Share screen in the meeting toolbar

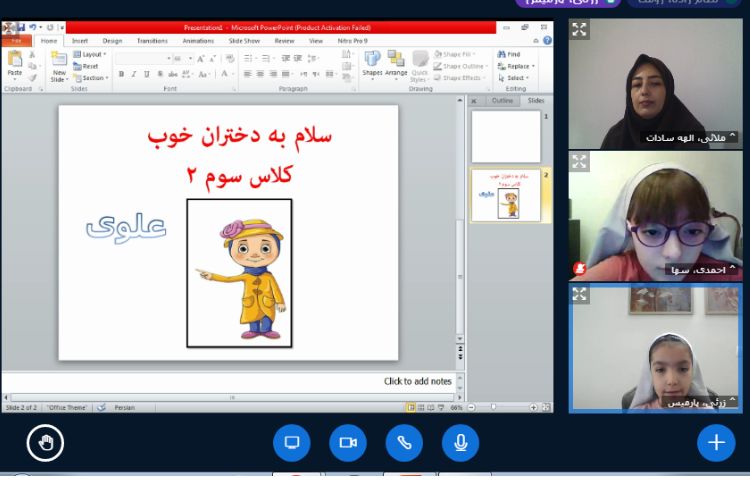(x=291, y=443)
